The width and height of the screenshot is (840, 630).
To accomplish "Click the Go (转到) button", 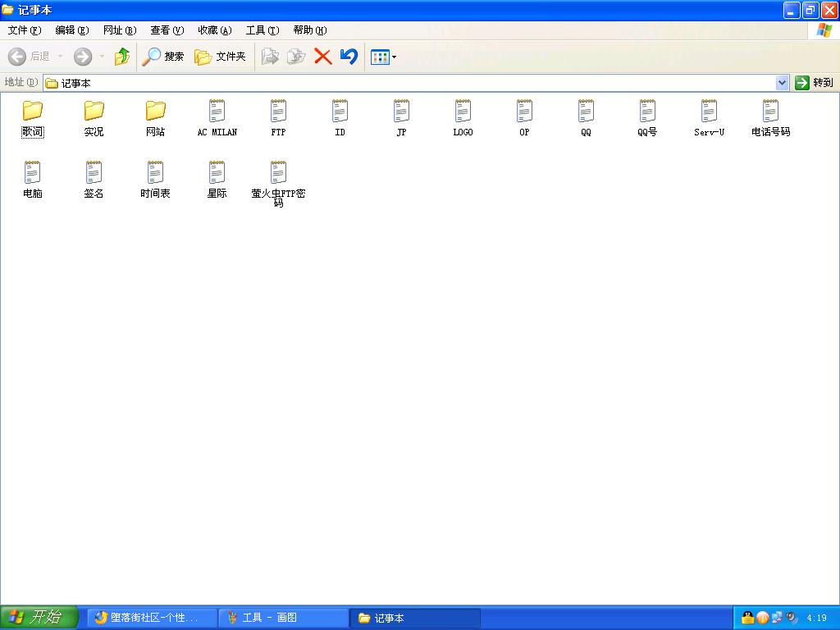I will (814, 83).
